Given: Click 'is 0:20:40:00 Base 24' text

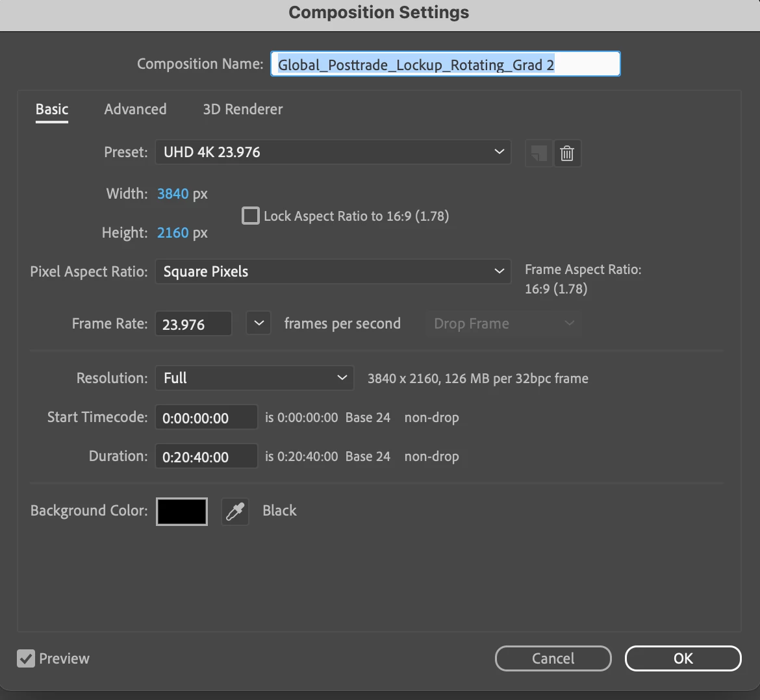Looking at the screenshot, I should tap(327, 456).
